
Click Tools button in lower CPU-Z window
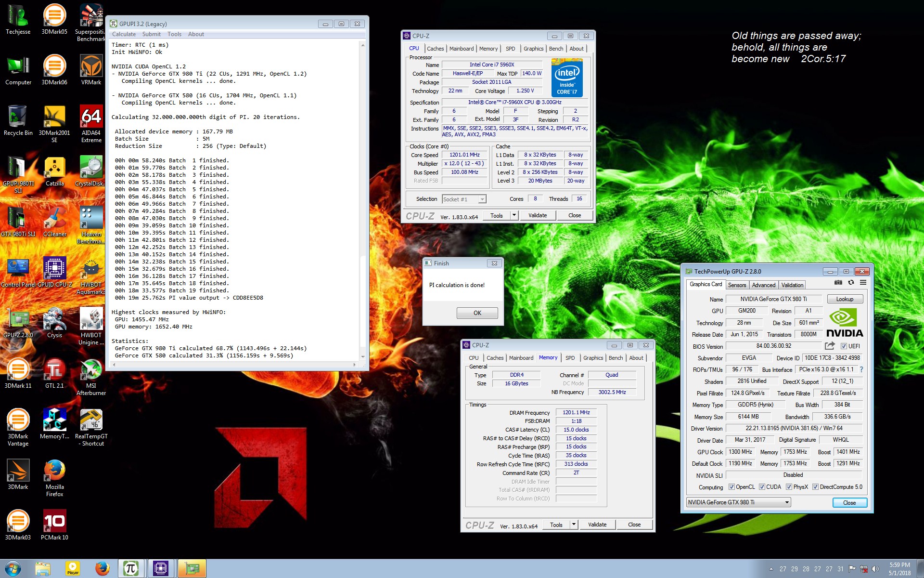pyautogui.click(x=556, y=525)
